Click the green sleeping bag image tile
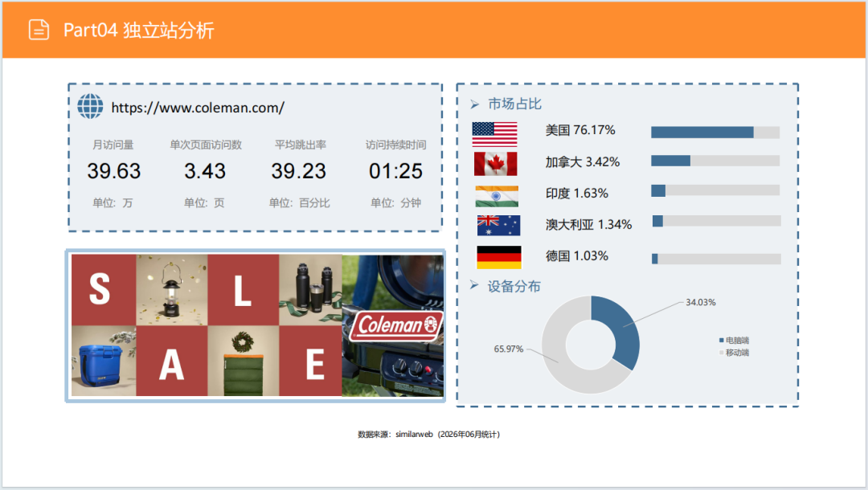Screen dimensions: 868x490 (243, 361)
